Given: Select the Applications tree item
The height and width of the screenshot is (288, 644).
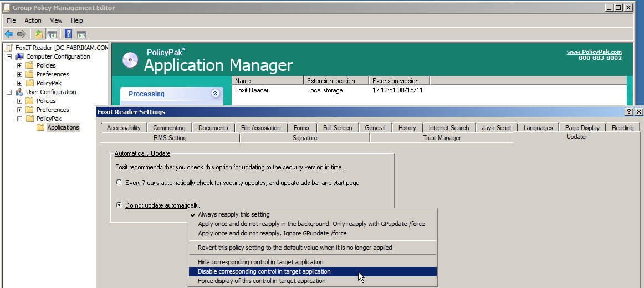Looking at the screenshot, I should [63, 127].
